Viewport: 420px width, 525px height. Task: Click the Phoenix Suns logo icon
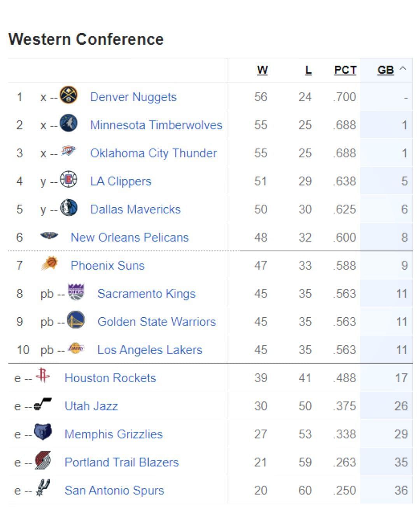click(49, 264)
